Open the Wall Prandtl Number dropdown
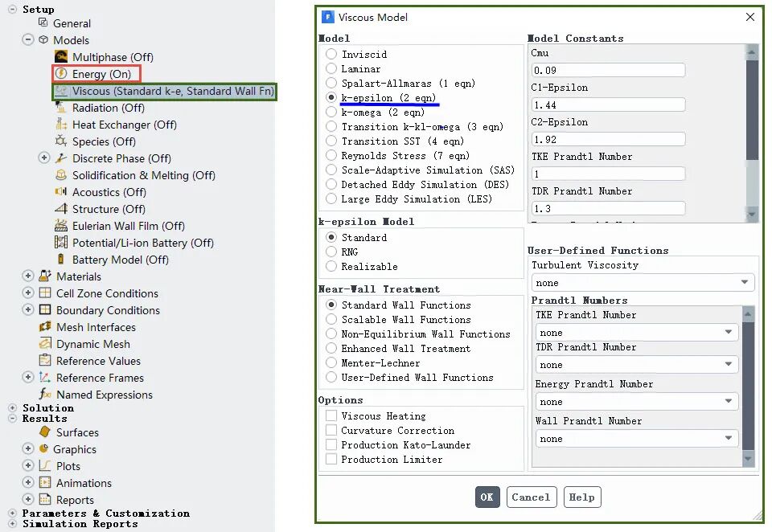 click(x=637, y=438)
